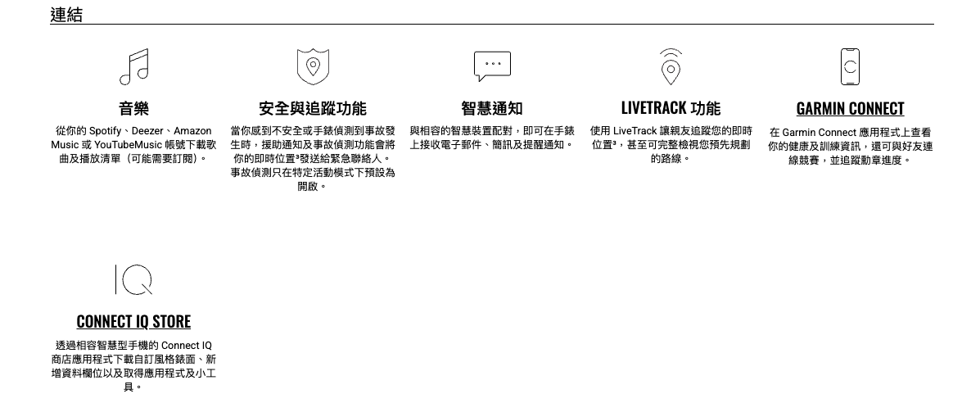Screen dimensions: 980x403
Task: Click the LiveTrack friends tracking description
Action: pyautogui.click(x=671, y=144)
